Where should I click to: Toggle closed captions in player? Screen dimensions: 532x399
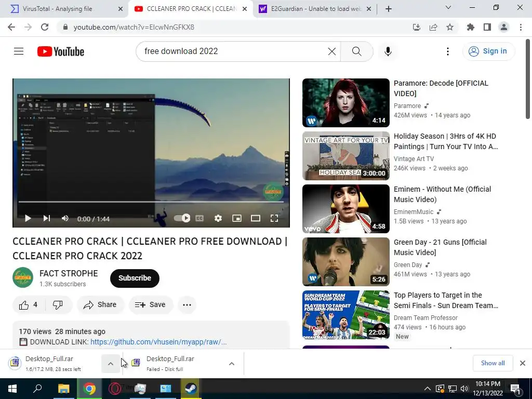(199, 218)
